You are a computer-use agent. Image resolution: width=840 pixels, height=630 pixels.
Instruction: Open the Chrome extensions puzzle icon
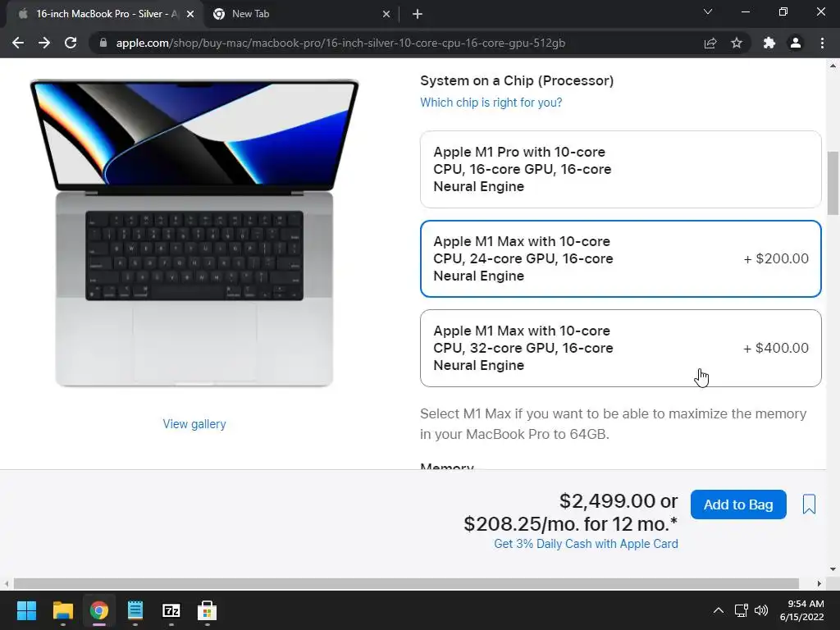(769, 43)
